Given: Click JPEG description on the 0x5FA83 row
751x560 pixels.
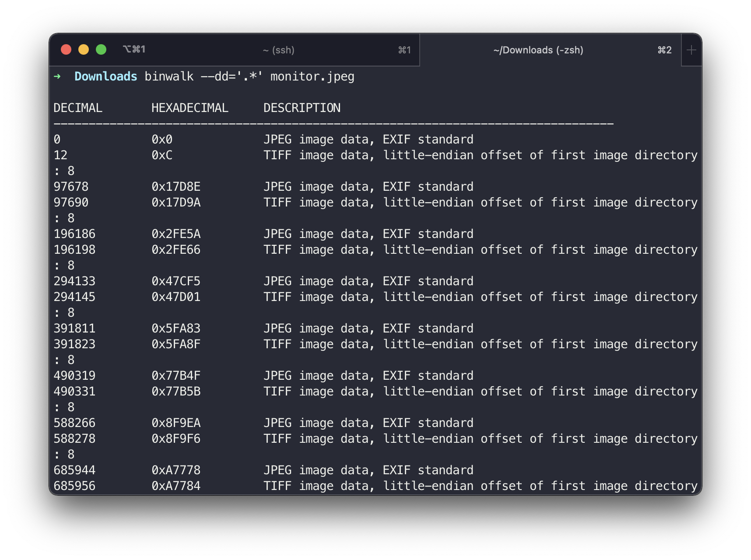Looking at the screenshot, I should click(368, 329).
